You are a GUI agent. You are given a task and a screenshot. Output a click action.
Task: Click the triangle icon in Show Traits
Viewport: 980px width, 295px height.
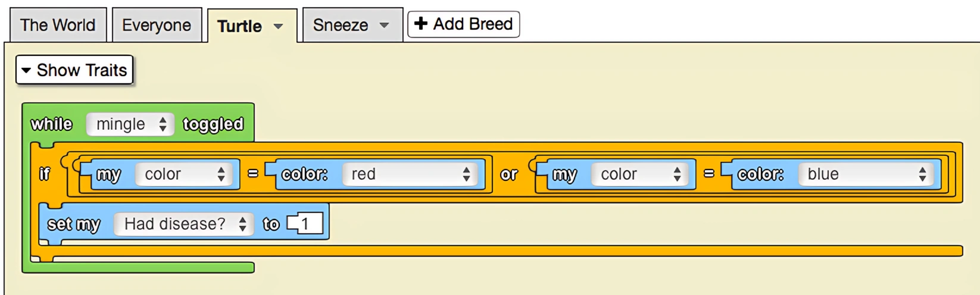(26, 70)
